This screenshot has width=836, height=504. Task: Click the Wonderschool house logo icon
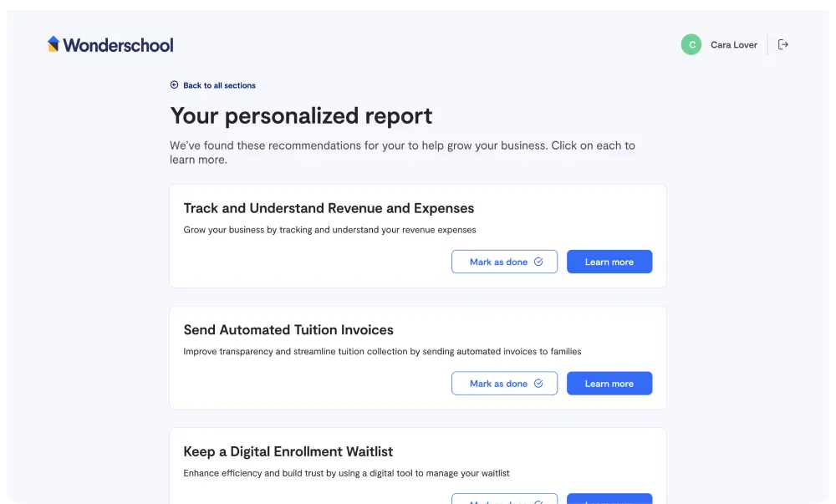(x=54, y=44)
